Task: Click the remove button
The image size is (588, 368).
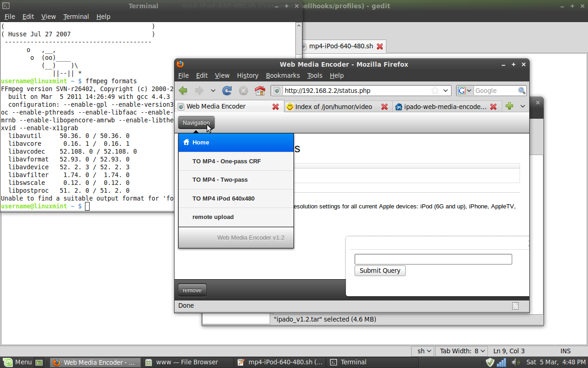Action: click(192, 290)
